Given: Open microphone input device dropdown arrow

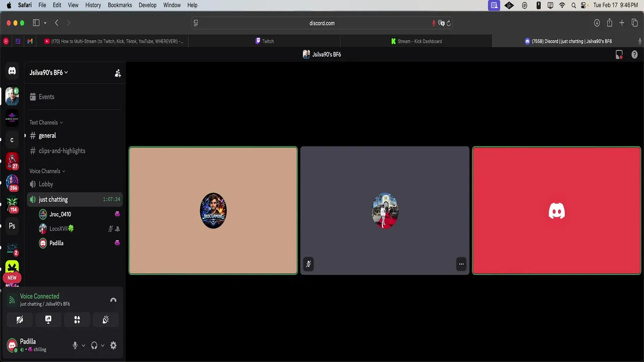Looking at the screenshot, I should click(84, 345).
